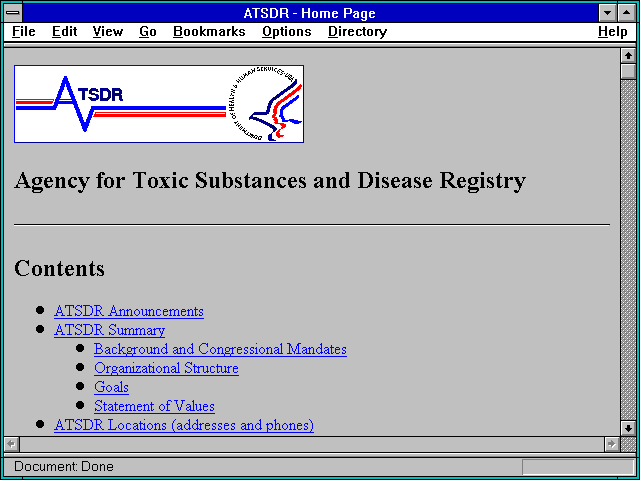640x480 pixels.
Task: Click the 'ATSDR - Home Page' title bar
Action: [310, 13]
